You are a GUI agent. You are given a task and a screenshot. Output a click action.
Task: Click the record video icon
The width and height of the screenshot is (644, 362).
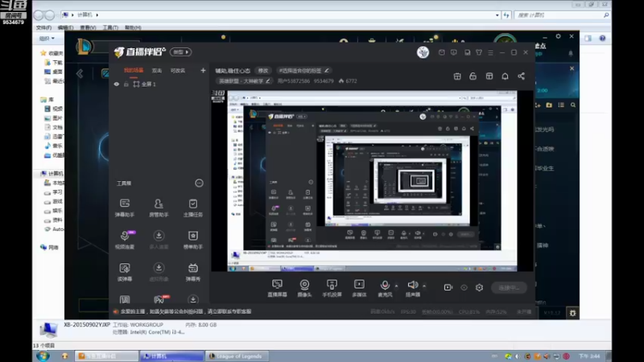[448, 287]
